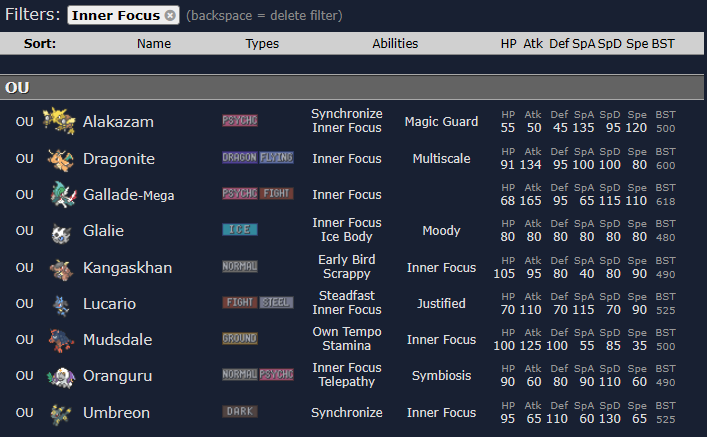Click Glalie's Moody ability
Viewport: 707px width, 437px height.
pos(441,231)
